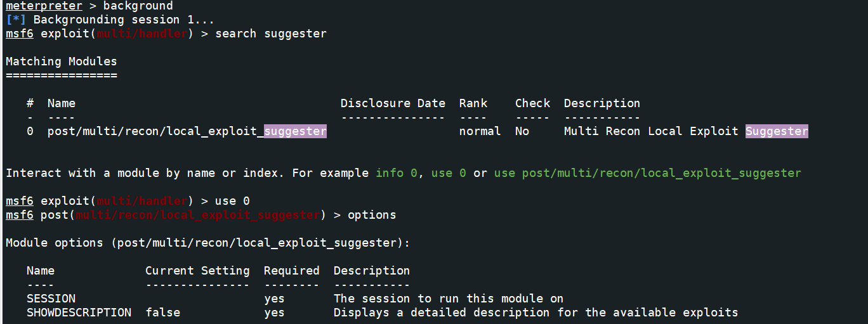Click the "Check" column header
Screen dimensions: 868x324
click(532, 103)
